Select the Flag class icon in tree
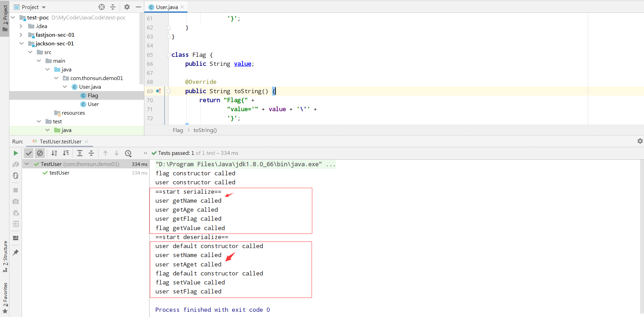Viewport: 644px width, 317px height. point(83,96)
